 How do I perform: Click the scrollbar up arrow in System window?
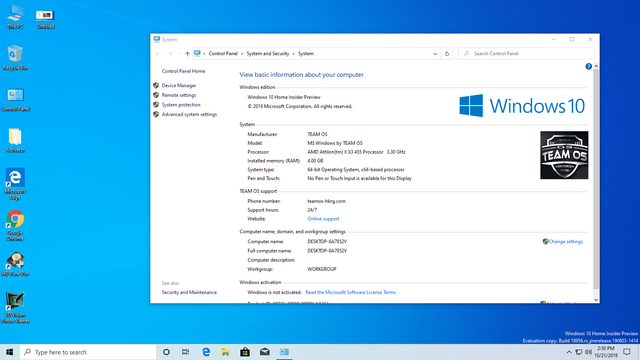click(x=596, y=66)
